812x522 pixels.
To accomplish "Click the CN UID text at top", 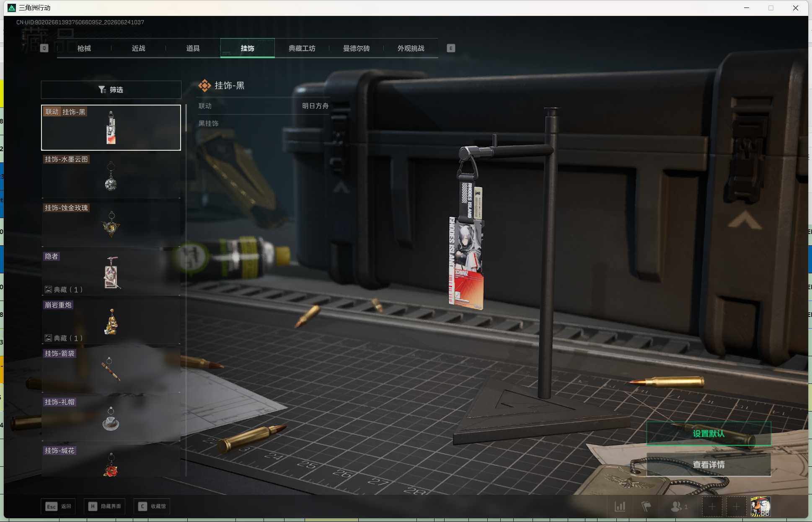I will (80, 22).
